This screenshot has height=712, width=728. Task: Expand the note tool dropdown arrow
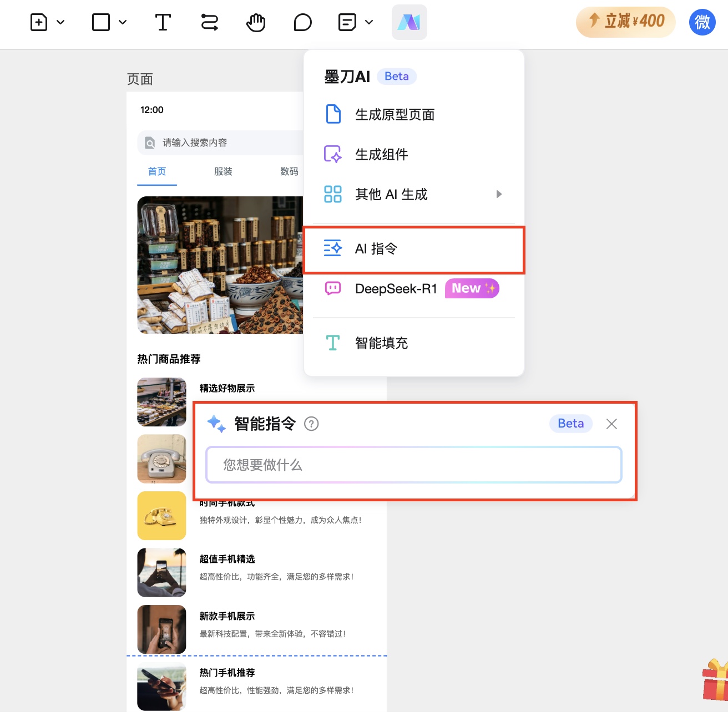369,22
